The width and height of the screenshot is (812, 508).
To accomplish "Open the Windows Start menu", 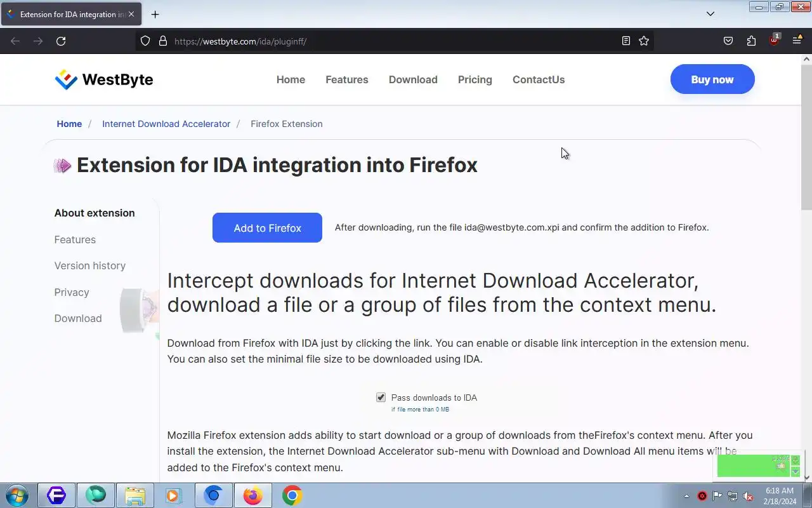I will point(16,495).
